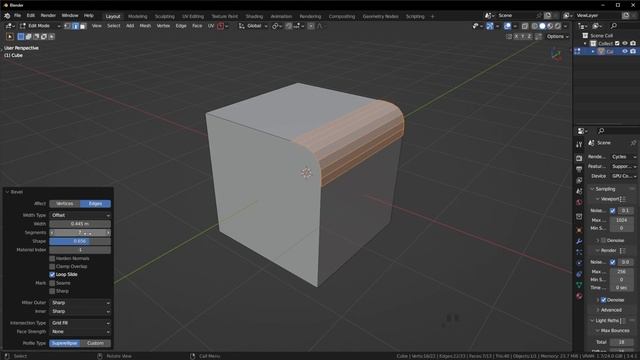The height and width of the screenshot is (360, 640).
Task: Switch to the Modeling workspace tab
Action: (x=138, y=16)
